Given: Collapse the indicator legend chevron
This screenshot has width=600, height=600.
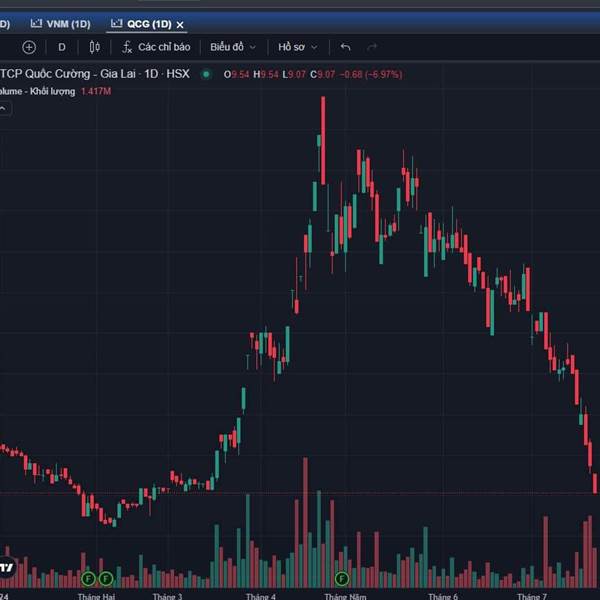Looking at the screenshot, I should [4, 109].
